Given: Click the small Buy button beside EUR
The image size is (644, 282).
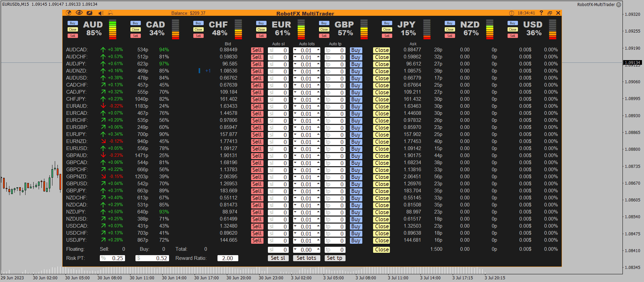Looking at the screenshot, I should coord(261,23).
